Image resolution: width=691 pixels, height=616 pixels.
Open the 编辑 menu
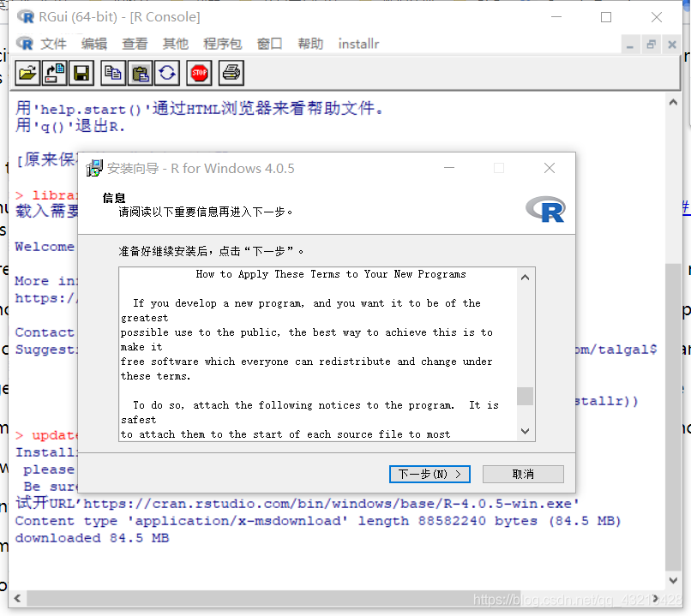94,44
